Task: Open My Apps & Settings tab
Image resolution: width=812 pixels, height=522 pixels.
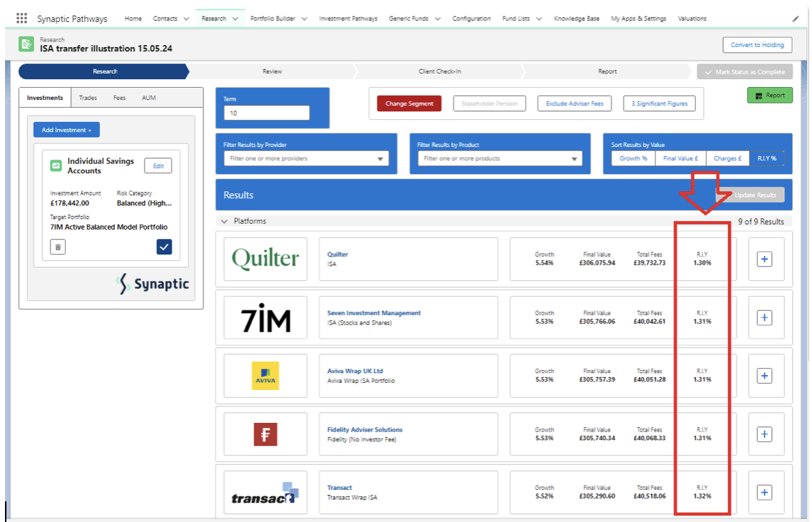Action: click(x=639, y=19)
